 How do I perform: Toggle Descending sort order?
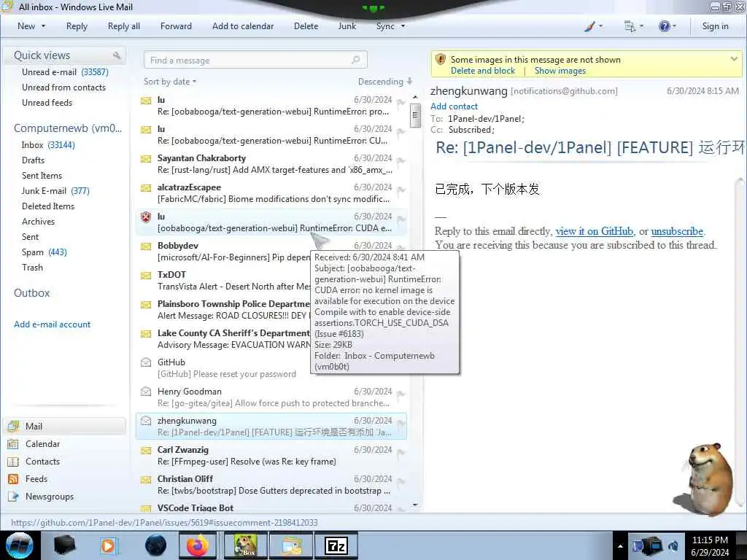pos(385,82)
